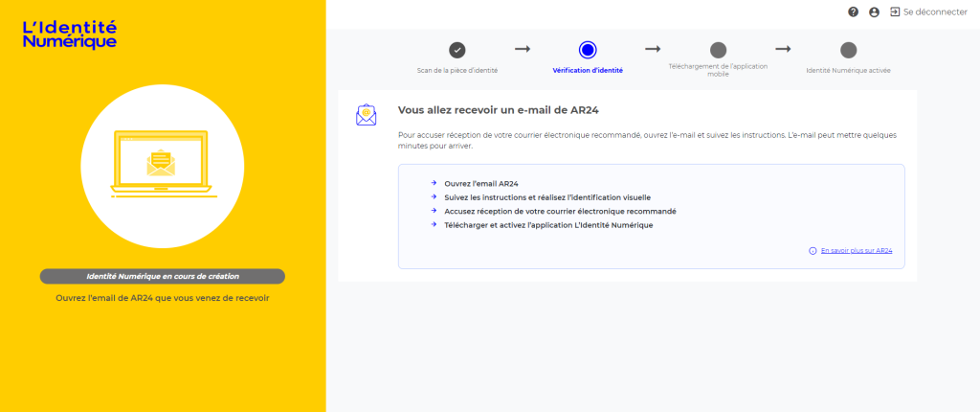Click the L'Identité Numérique logo

(69, 34)
